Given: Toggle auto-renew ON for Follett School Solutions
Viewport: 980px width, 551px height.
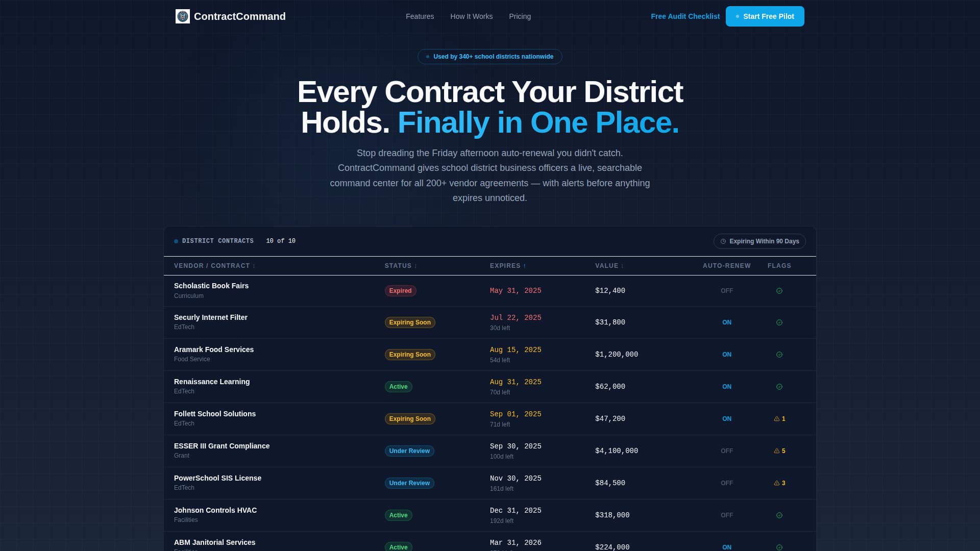Looking at the screenshot, I should pos(726,419).
